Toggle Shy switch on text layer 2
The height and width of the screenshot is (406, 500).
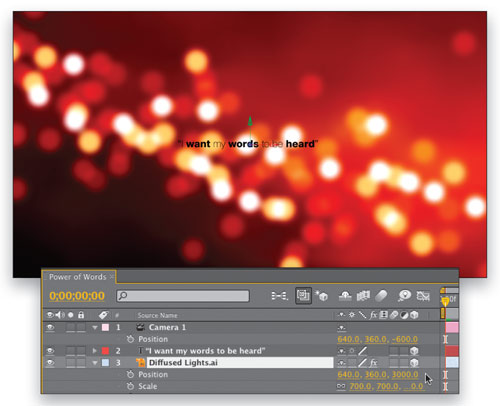(341, 351)
